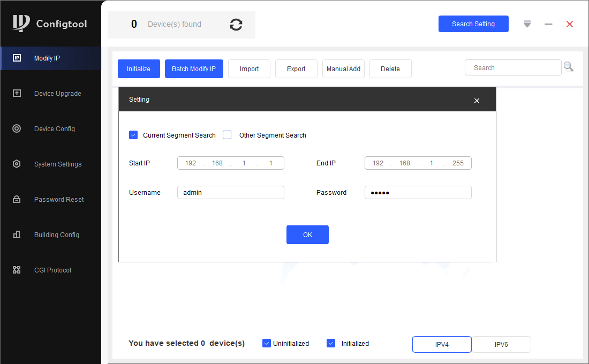
Task: Click the Password Reset sidebar icon
Action: click(17, 199)
